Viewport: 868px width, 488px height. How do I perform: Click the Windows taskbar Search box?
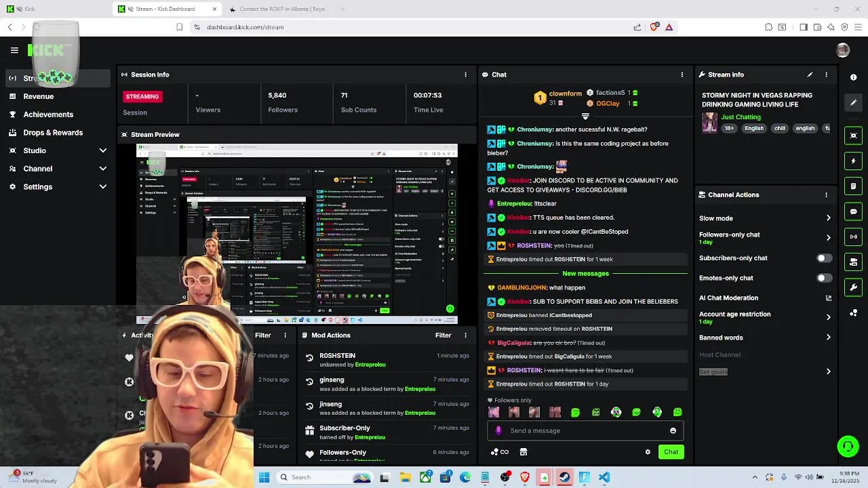[x=324, y=477]
